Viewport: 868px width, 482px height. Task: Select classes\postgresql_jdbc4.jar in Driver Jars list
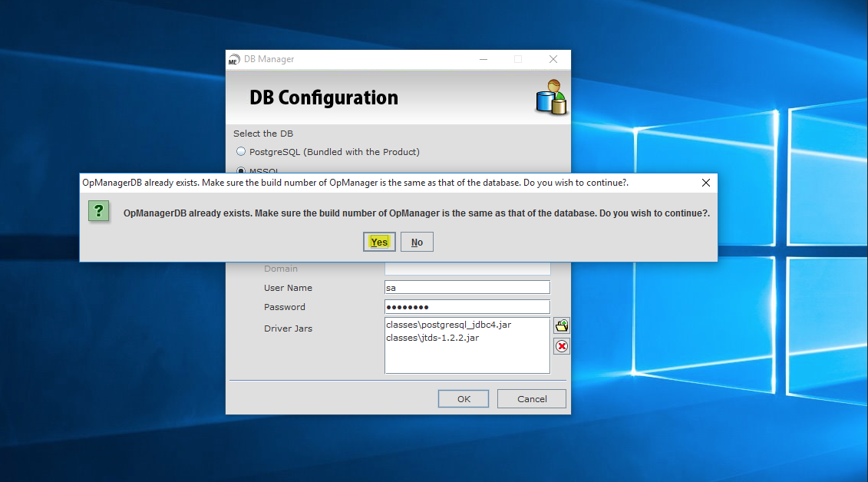point(448,325)
